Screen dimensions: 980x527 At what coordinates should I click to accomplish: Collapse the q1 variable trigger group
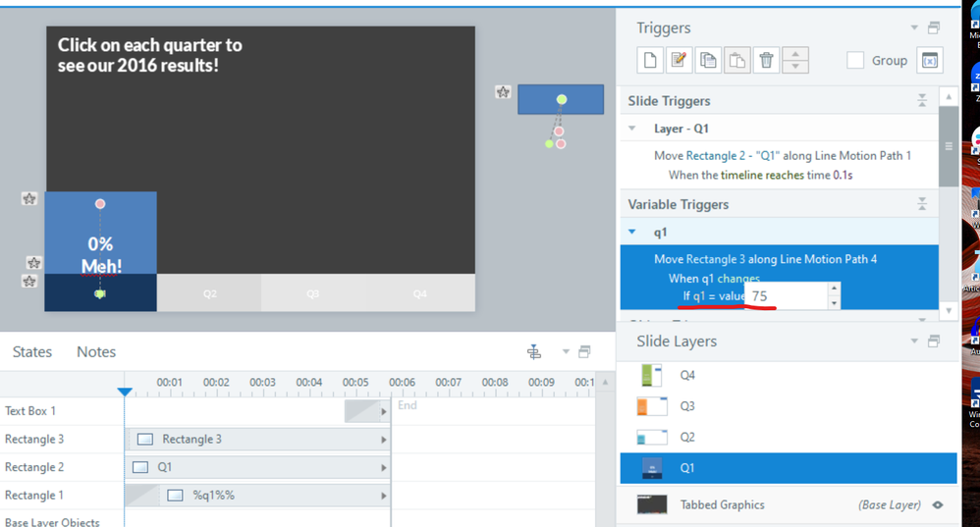631,232
